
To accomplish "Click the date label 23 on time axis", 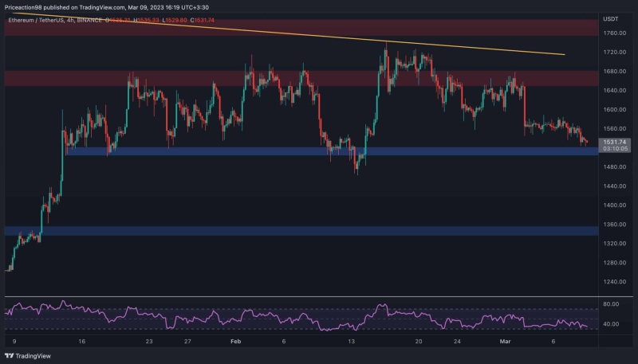I will point(149,341).
